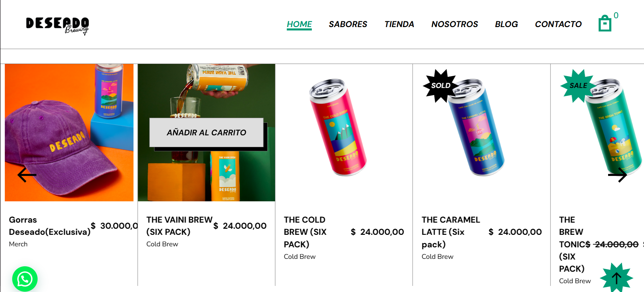
Task: Click AÑADIR AL CARRITO button
Action: (207, 133)
